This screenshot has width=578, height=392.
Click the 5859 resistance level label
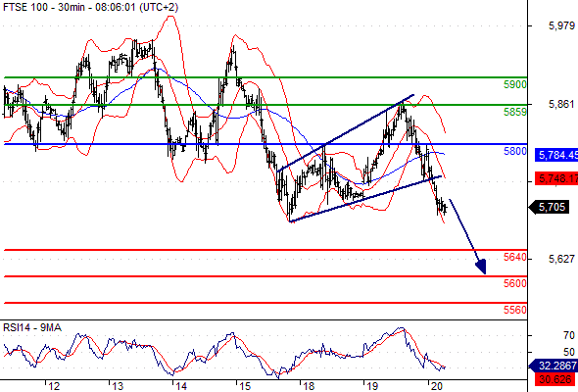(515, 112)
